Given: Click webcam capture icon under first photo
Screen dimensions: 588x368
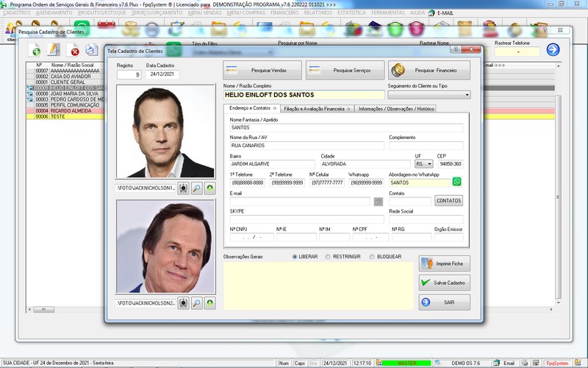Looking at the screenshot, I should pyautogui.click(x=183, y=188).
